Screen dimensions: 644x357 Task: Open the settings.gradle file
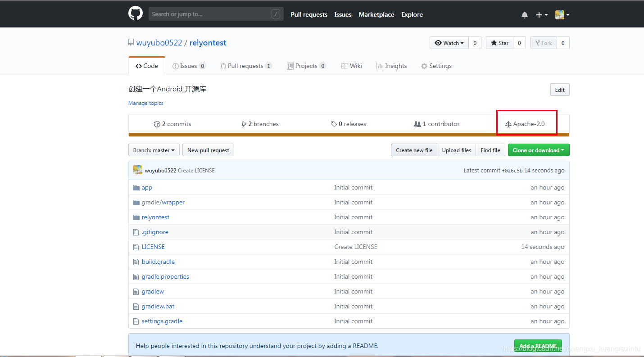pos(162,321)
